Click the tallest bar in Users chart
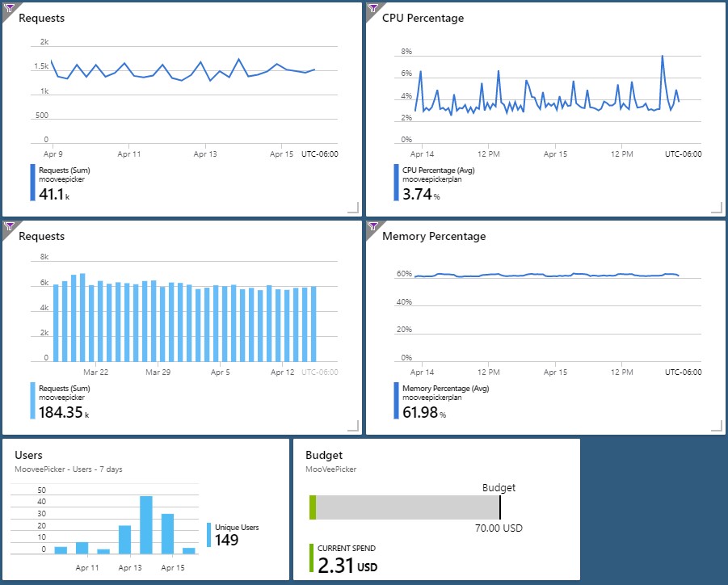728x585 pixels. (146, 525)
